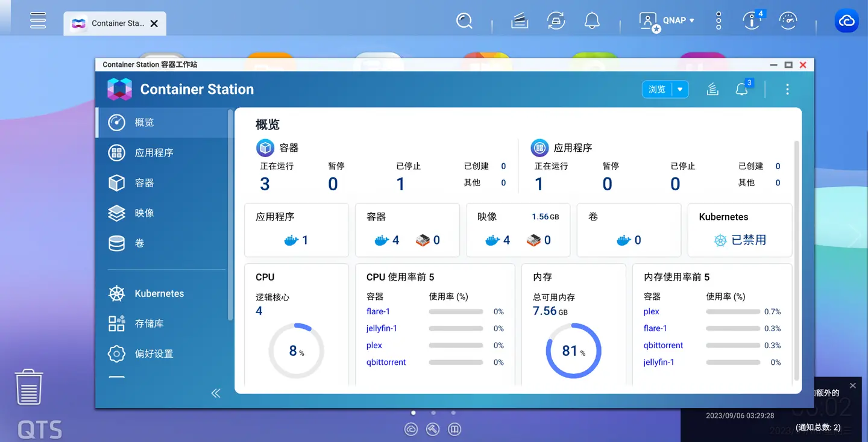This screenshot has height=442, width=868.
Task: Click Kubernetes wheel icon showing 已禁用
Action: (x=720, y=240)
